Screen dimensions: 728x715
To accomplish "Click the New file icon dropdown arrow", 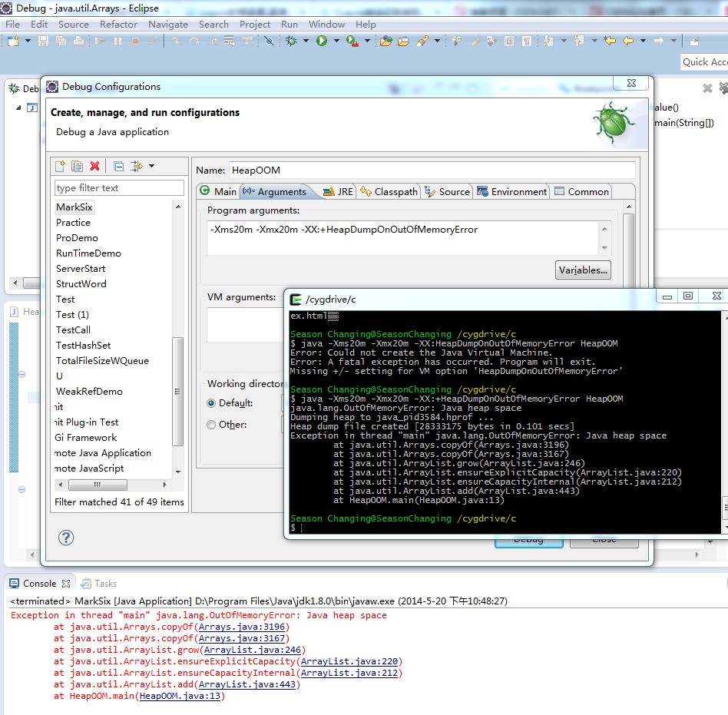I will [x=28, y=41].
